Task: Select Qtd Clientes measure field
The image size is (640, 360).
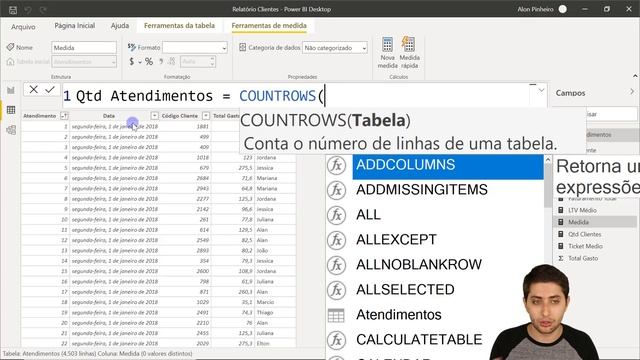Action: tap(585, 234)
